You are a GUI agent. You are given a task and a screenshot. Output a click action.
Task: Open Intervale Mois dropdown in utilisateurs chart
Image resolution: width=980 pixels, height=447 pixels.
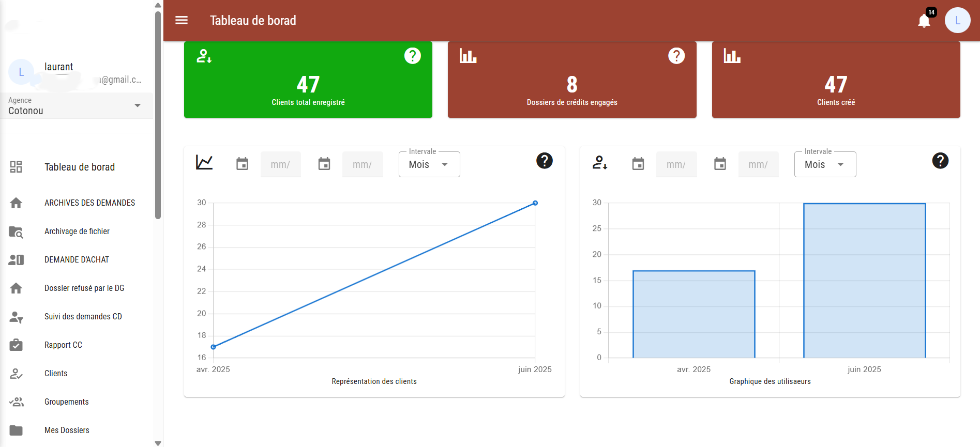click(825, 164)
